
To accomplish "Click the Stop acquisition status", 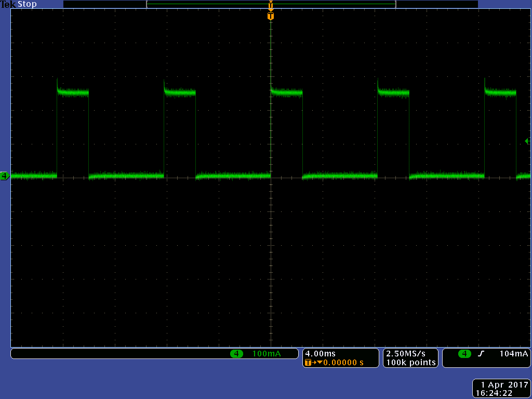I will click(27, 4).
